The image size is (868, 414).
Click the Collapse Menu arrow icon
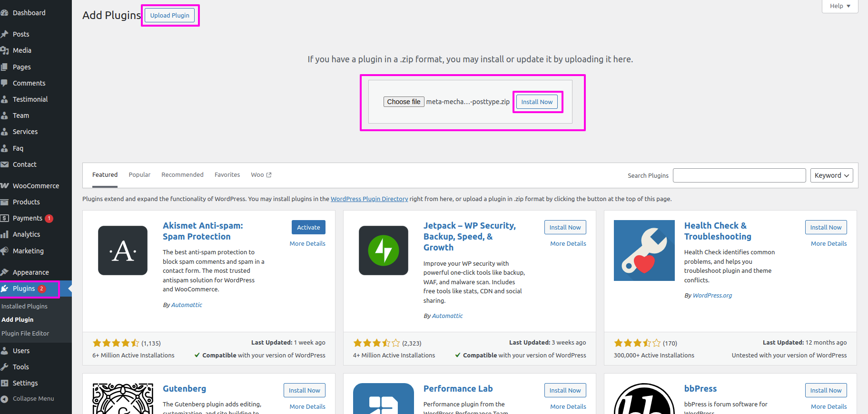click(x=4, y=399)
